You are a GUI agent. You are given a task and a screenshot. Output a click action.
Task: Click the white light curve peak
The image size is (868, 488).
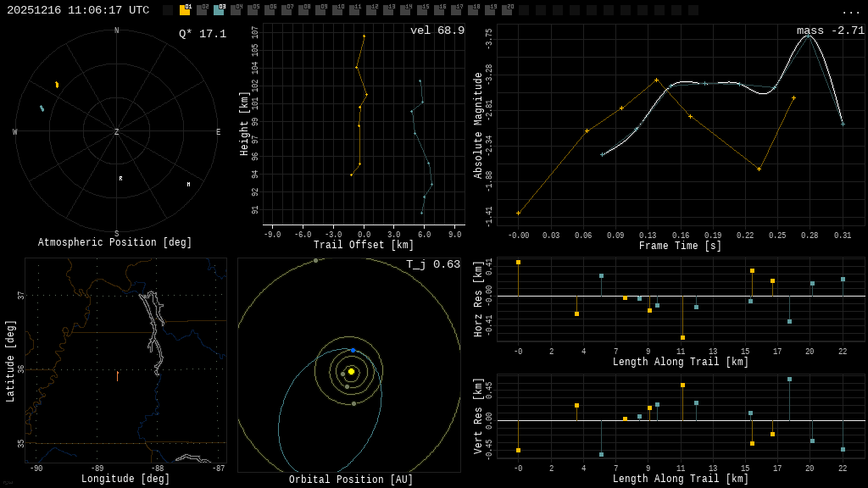tap(808, 36)
